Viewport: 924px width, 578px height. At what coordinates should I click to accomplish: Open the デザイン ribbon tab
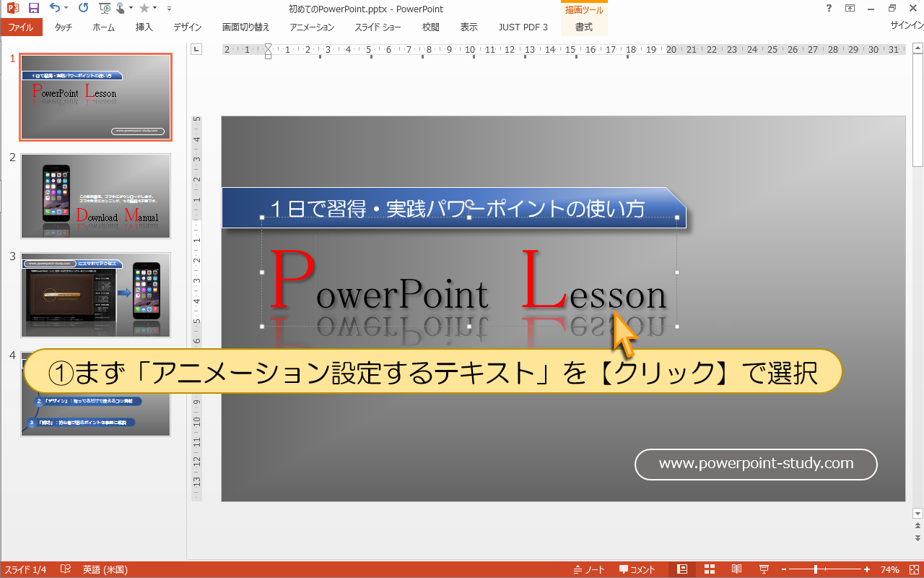click(188, 27)
